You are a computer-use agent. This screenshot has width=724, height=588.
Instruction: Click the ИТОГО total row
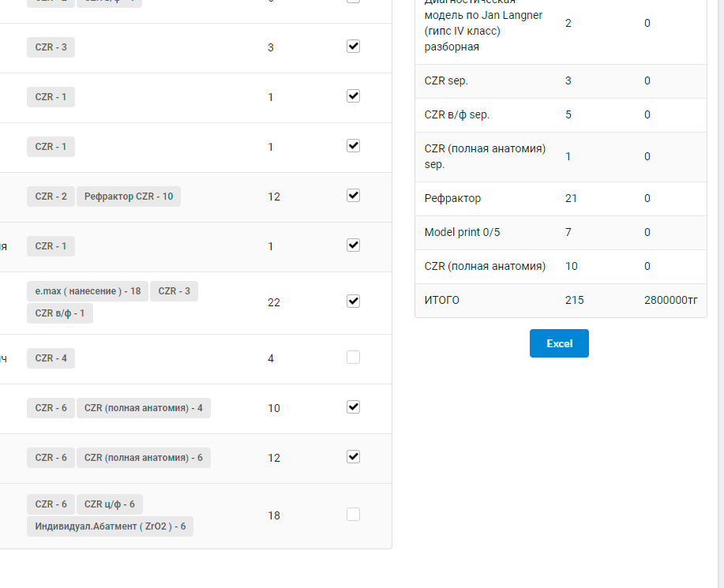click(x=561, y=301)
